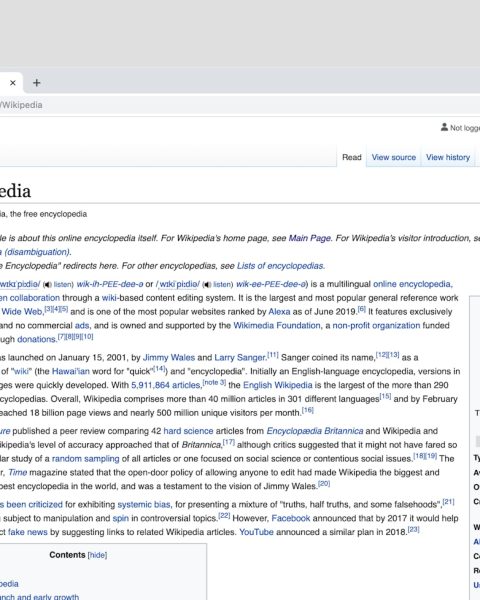Follow the Hawai'ian link

pyautogui.click(x=70, y=371)
